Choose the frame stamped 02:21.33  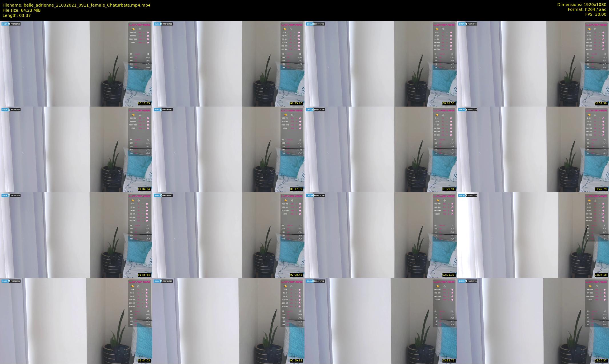380,235
